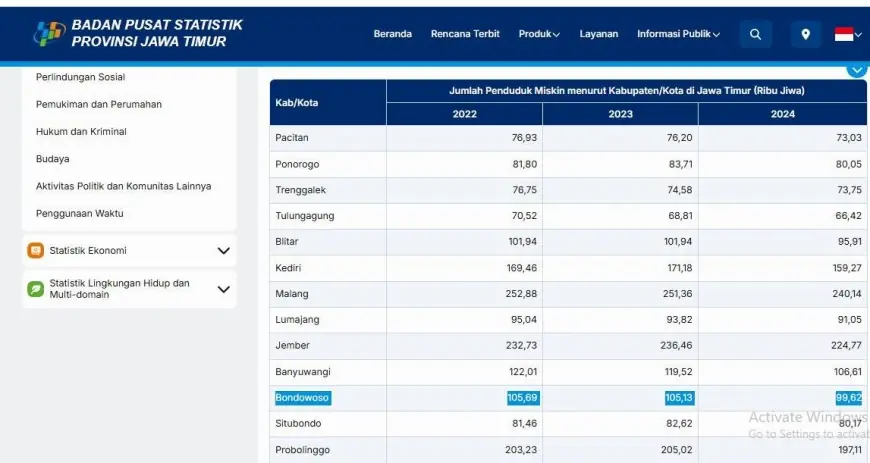Click highlighted Bondowoso 2022 value 105,69
Image resolution: width=870 pixels, height=463 pixels.
pos(522,397)
